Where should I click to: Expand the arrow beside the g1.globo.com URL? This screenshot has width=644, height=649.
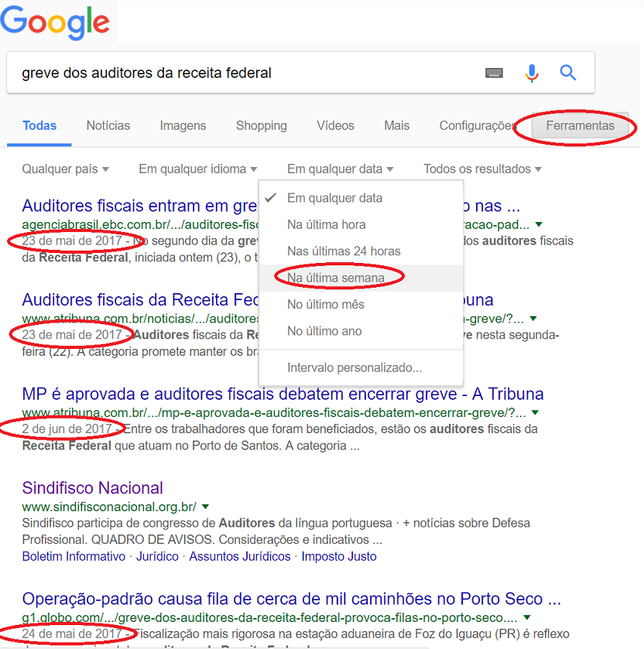point(527,617)
